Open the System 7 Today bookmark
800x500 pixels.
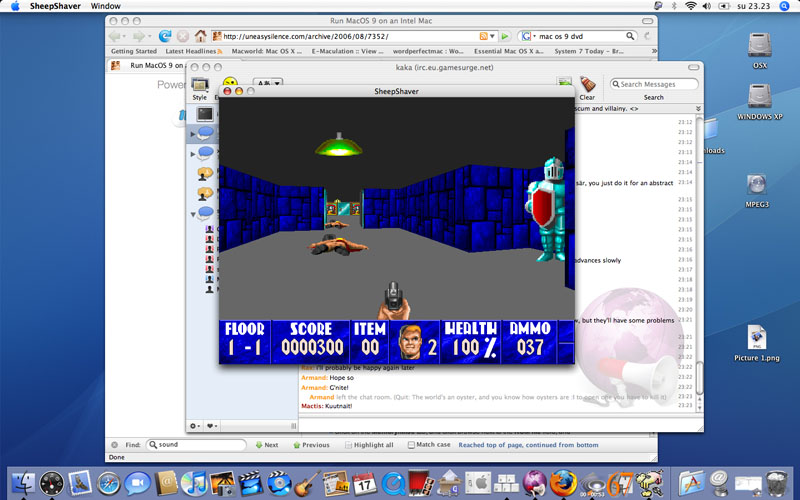(x=589, y=51)
